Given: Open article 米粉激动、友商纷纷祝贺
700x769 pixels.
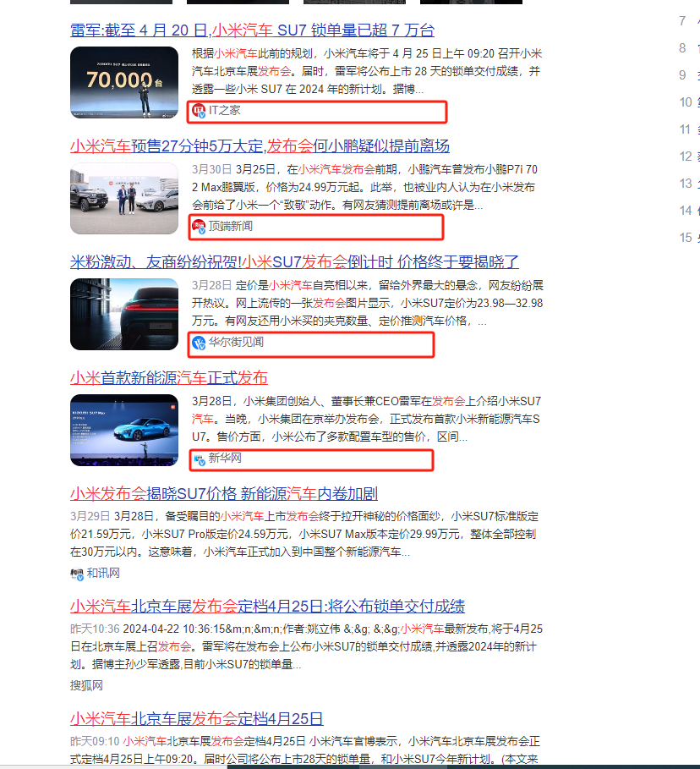Looking at the screenshot, I should 294,261.
